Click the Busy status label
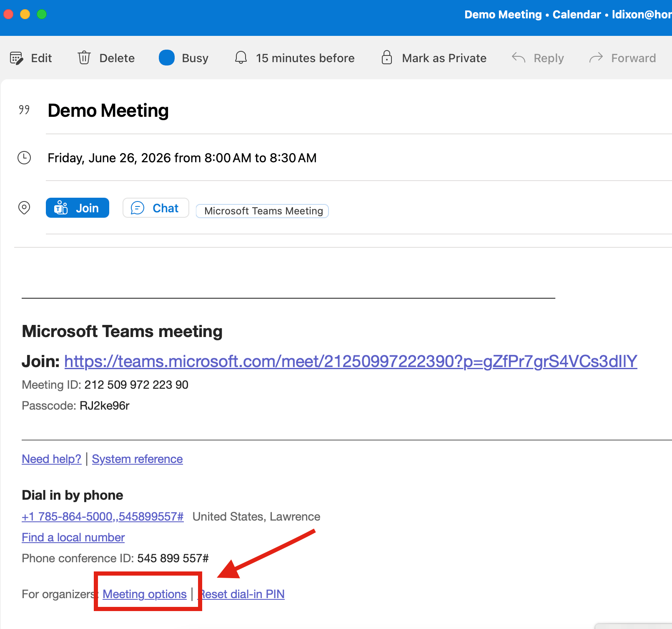This screenshot has width=672, height=629. click(x=195, y=58)
